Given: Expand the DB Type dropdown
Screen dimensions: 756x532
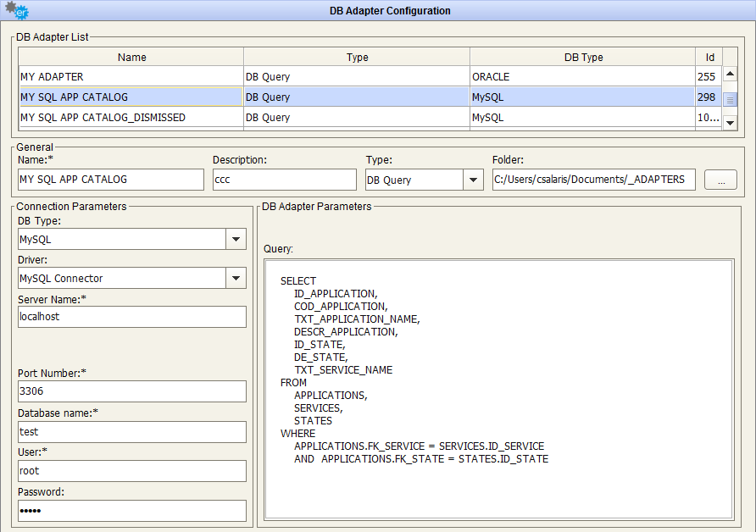Looking at the screenshot, I should (236, 240).
